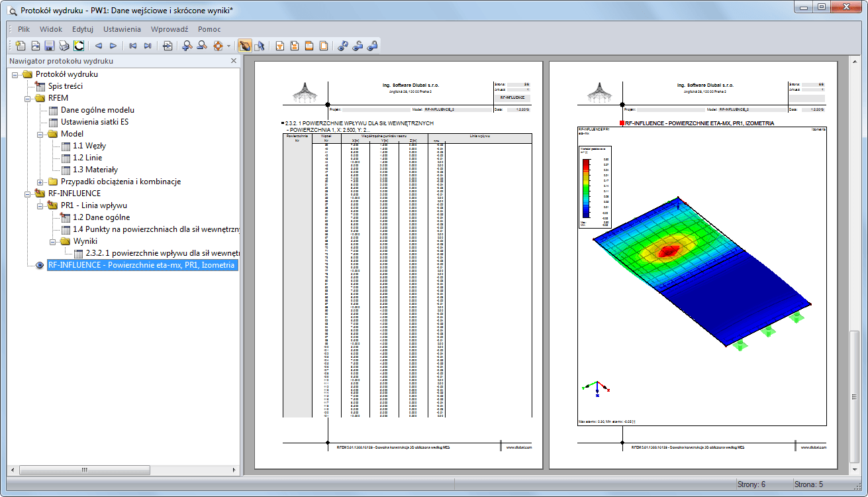The image size is (868, 497).
Task: Open the Wprowadź menu
Action: pyautogui.click(x=169, y=29)
